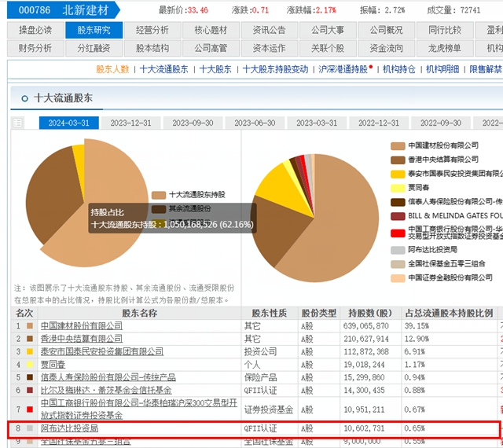This screenshot has height=448, width=503.
Task: Click percentage cell 12.90%
Action: [x=417, y=339]
